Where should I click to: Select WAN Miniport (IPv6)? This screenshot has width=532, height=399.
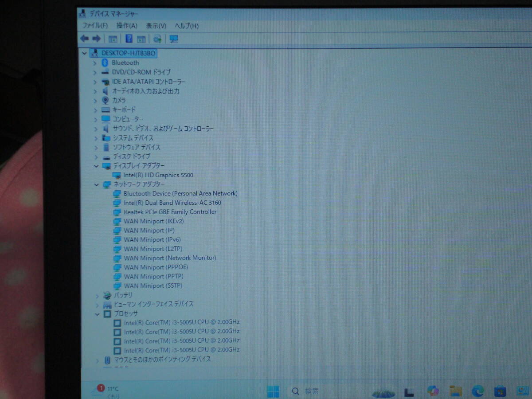[153, 240]
